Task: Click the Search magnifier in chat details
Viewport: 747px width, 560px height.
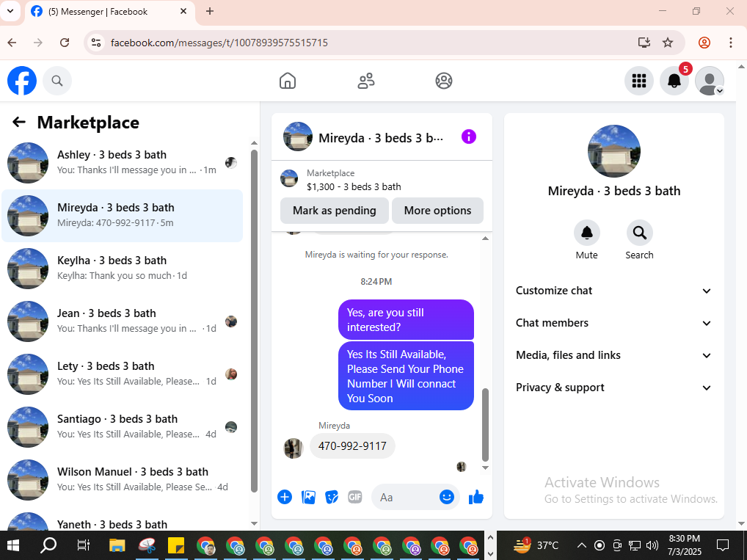Action: [639, 233]
